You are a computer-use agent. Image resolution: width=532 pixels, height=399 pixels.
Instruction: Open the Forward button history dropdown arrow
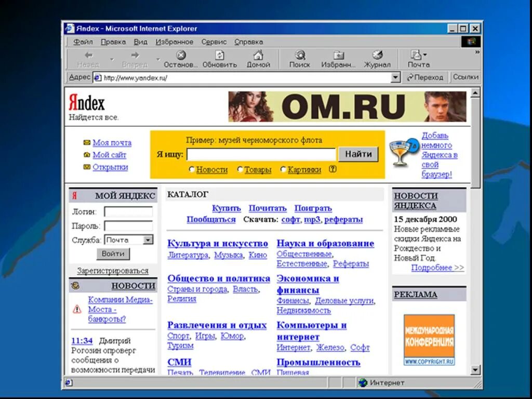click(x=158, y=59)
